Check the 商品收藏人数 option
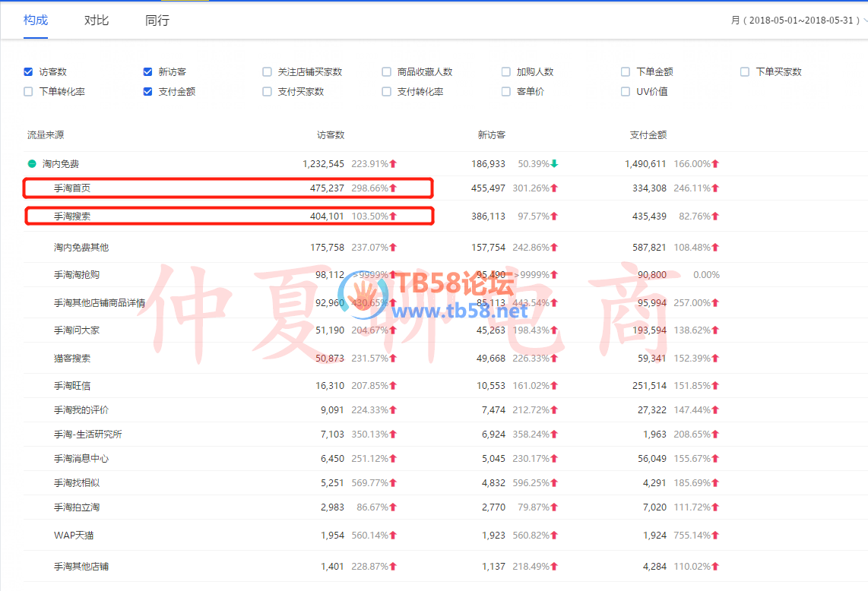This screenshot has width=868, height=591. (x=386, y=72)
